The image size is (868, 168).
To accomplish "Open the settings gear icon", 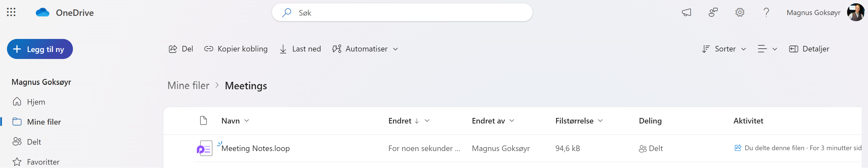I will pyautogui.click(x=740, y=13).
